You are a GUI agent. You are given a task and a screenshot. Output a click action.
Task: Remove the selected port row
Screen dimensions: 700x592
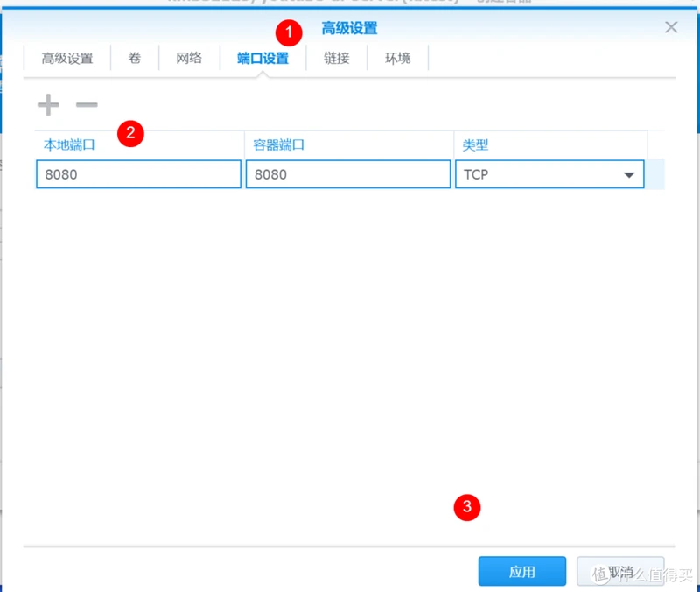tap(87, 105)
